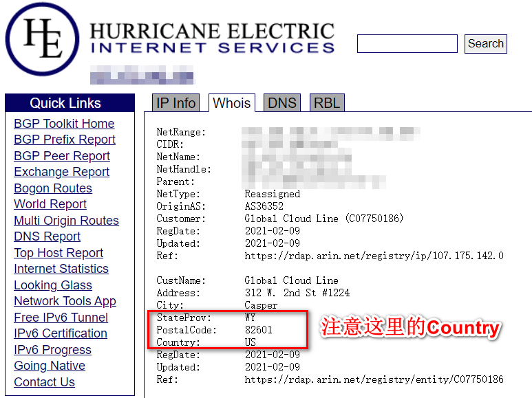Open Multi Origin Routes link
Viewport: 532px width, 398px height.
pos(66,221)
